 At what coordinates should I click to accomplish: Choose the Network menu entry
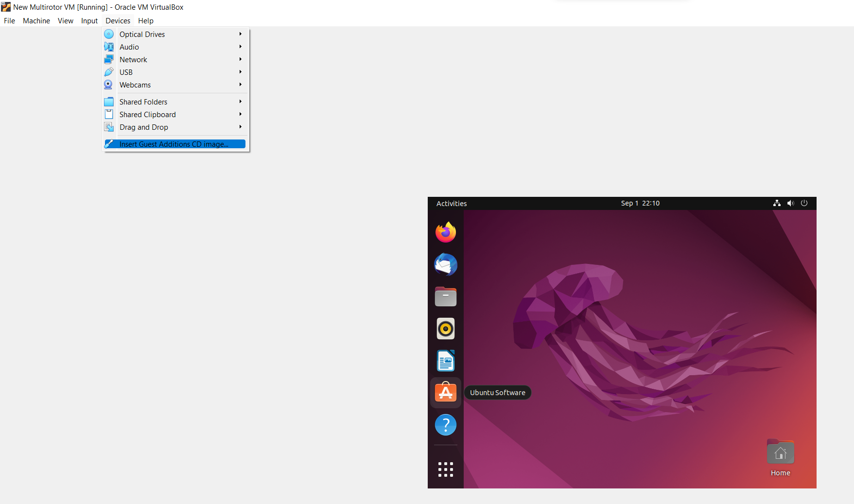pos(175,59)
